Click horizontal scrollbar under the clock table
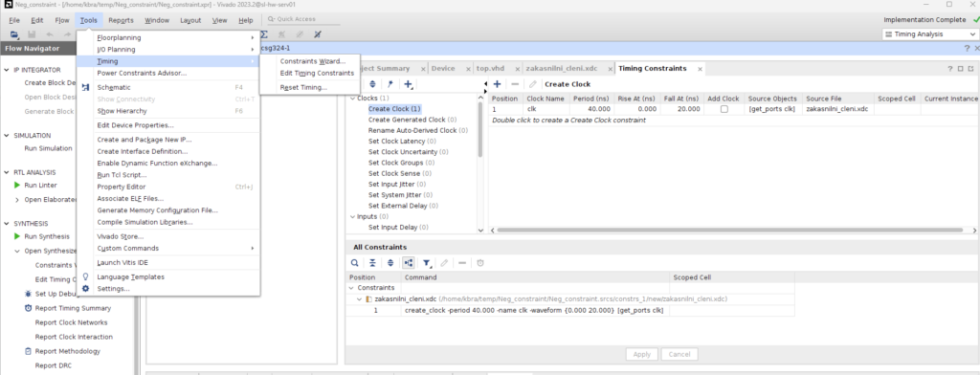The height and width of the screenshot is (375, 980). click(731, 230)
